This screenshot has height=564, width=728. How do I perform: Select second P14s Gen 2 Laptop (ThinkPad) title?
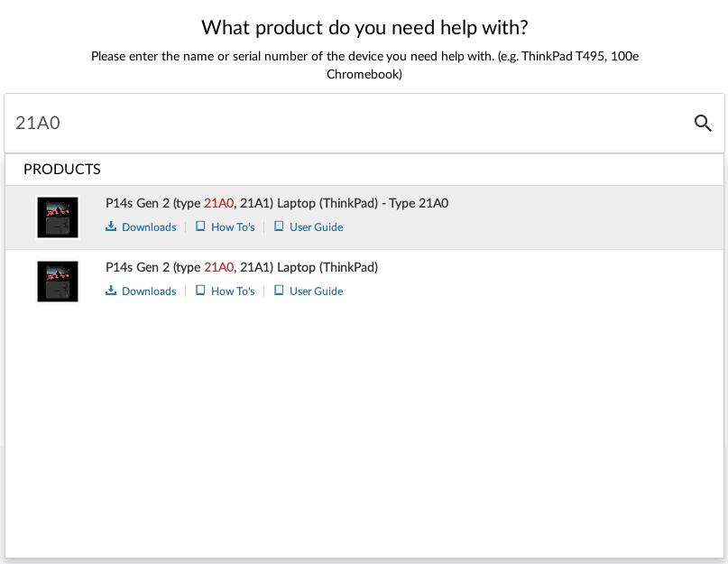pyautogui.click(x=242, y=268)
